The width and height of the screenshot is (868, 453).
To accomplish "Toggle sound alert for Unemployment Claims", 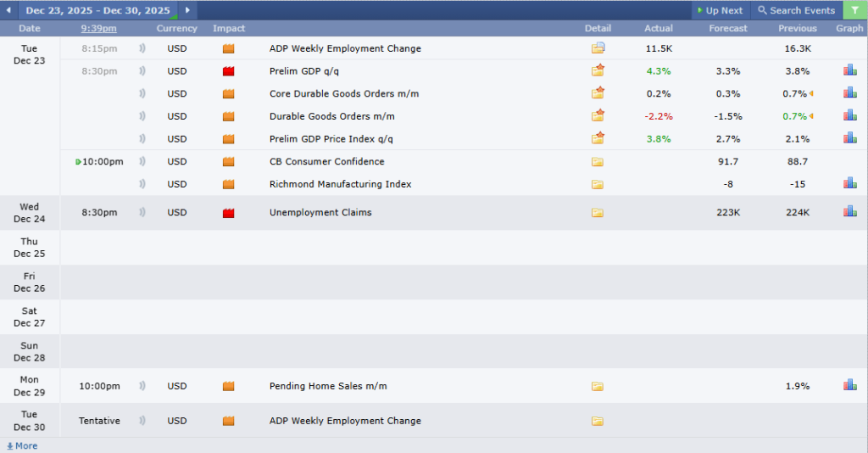I will click(x=142, y=212).
